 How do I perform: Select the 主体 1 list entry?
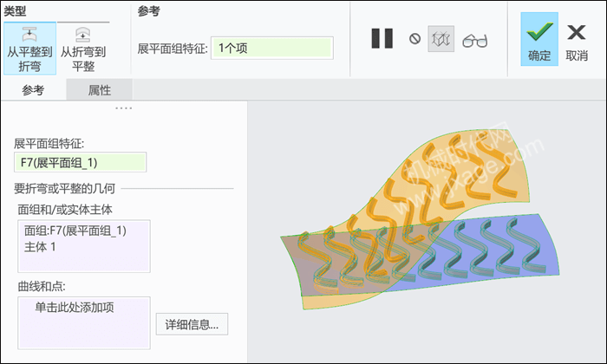[x=40, y=247]
